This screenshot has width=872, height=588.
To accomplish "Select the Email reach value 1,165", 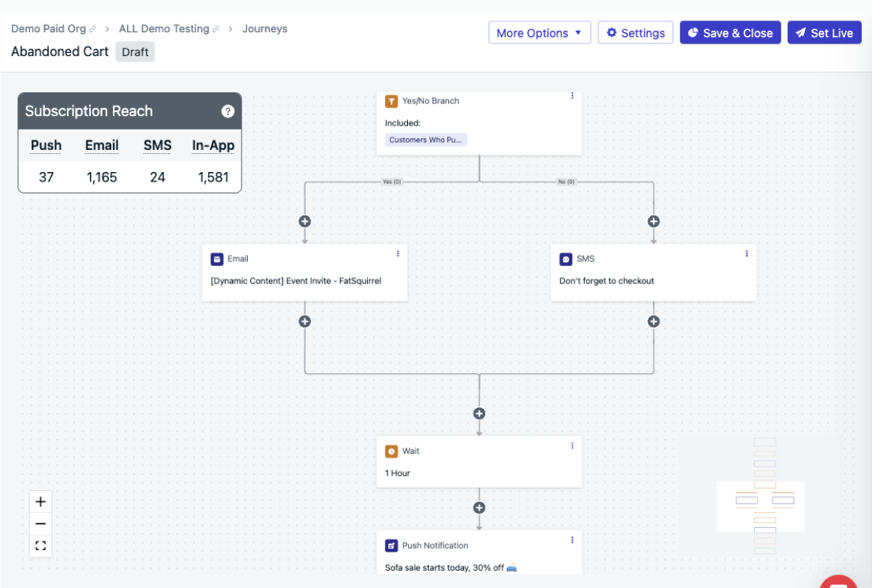I will (102, 177).
